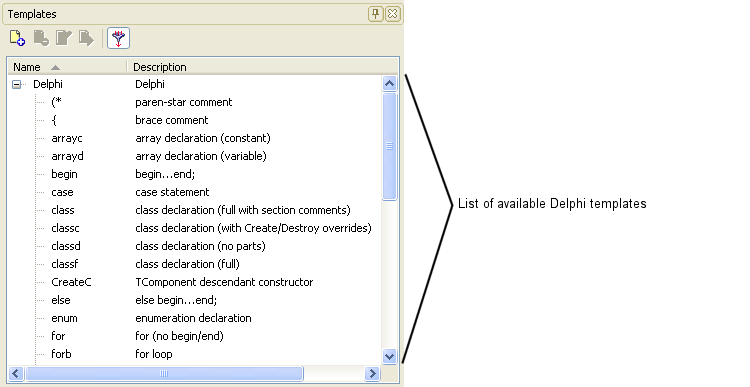
Task: Click the Edit template toolbar icon
Action: pos(64,38)
